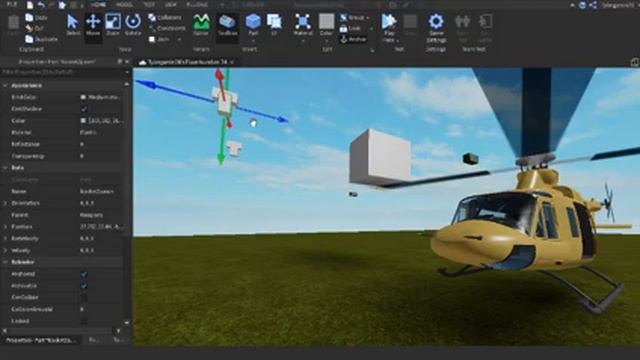This screenshot has width=640, height=360.
Task: Click the Cut icon in Clipboard group
Action: (x=29, y=28)
